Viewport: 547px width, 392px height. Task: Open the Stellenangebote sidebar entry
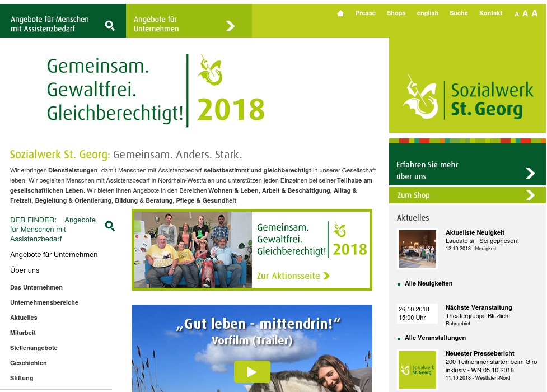tap(35, 348)
